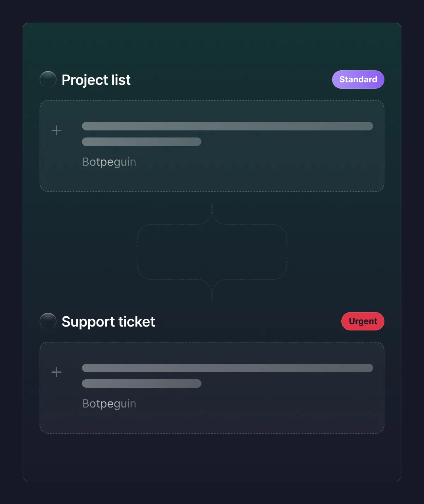424x504 pixels.
Task: Click long placeholder bar in Project list card
Action: pyautogui.click(x=227, y=126)
